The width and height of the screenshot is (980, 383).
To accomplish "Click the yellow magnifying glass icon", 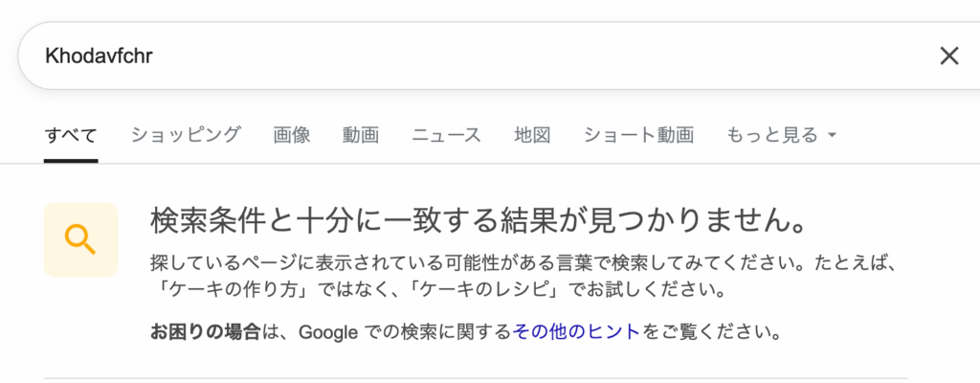I will [x=80, y=239].
